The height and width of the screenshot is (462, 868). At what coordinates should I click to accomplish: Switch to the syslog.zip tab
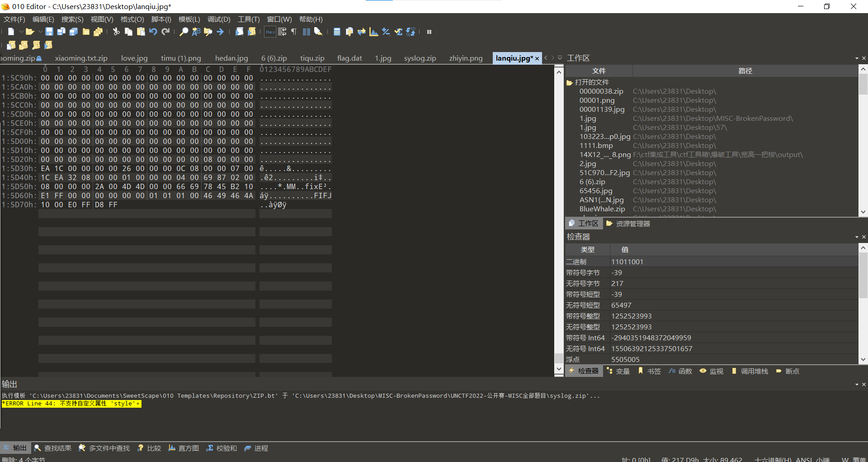tap(420, 58)
